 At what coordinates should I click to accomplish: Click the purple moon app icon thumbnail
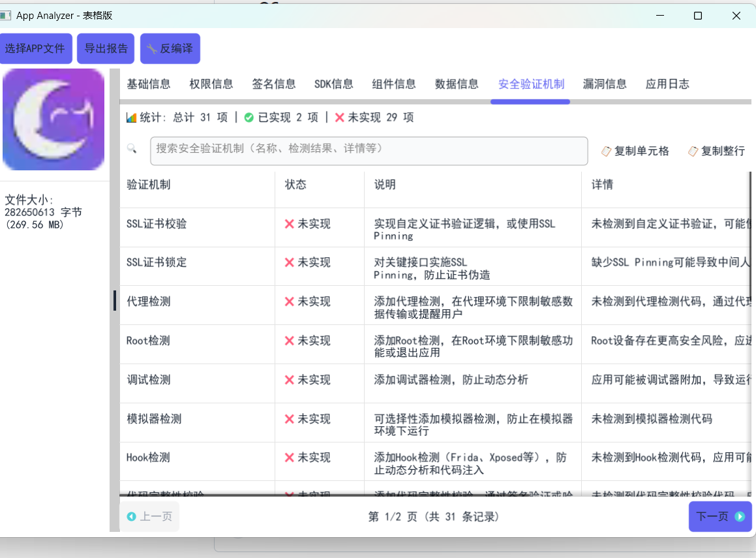(53, 119)
